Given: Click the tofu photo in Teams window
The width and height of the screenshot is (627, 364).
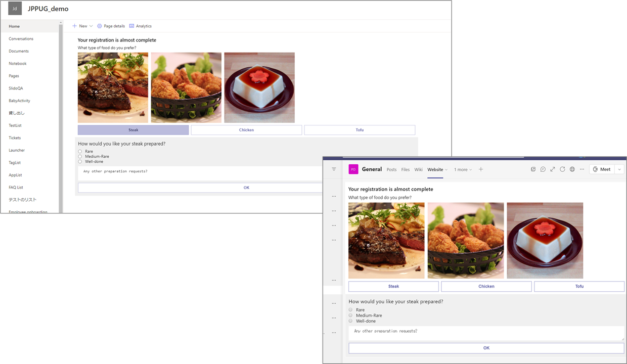Looking at the screenshot, I should click(545, 241).
